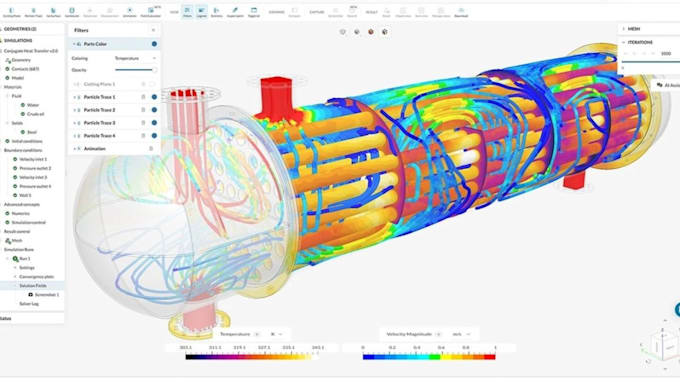680x383 pixels.
Task: Click the iterations slider track
Action: pos(651,62)
